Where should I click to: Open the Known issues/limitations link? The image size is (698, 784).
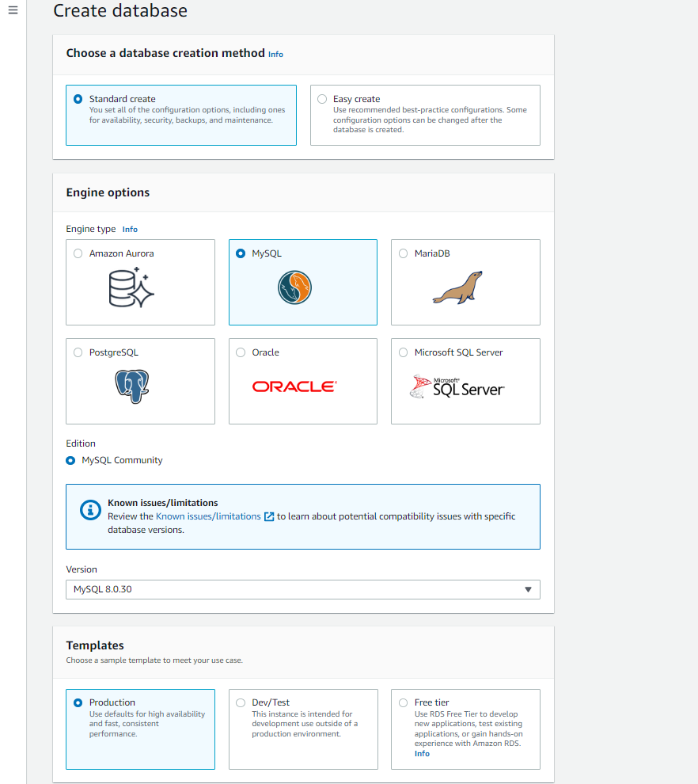click(208, 516)
